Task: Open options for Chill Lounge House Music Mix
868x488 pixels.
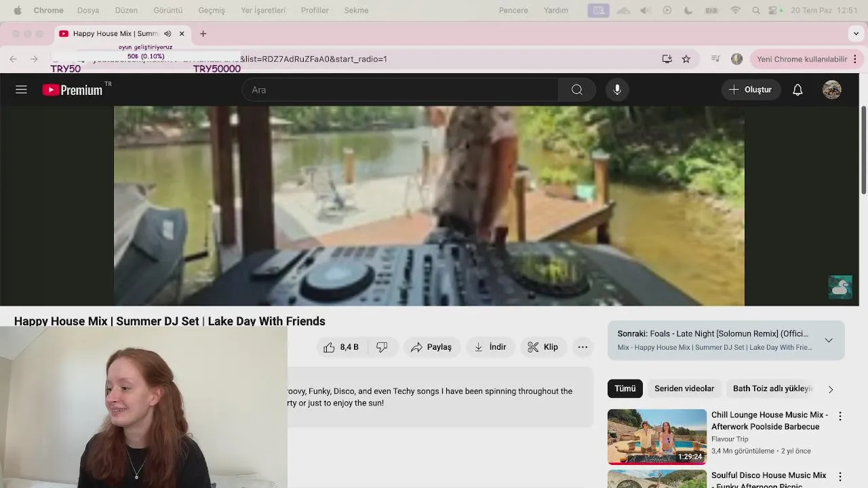Action: pyautogui.click(x=840, y=416)
